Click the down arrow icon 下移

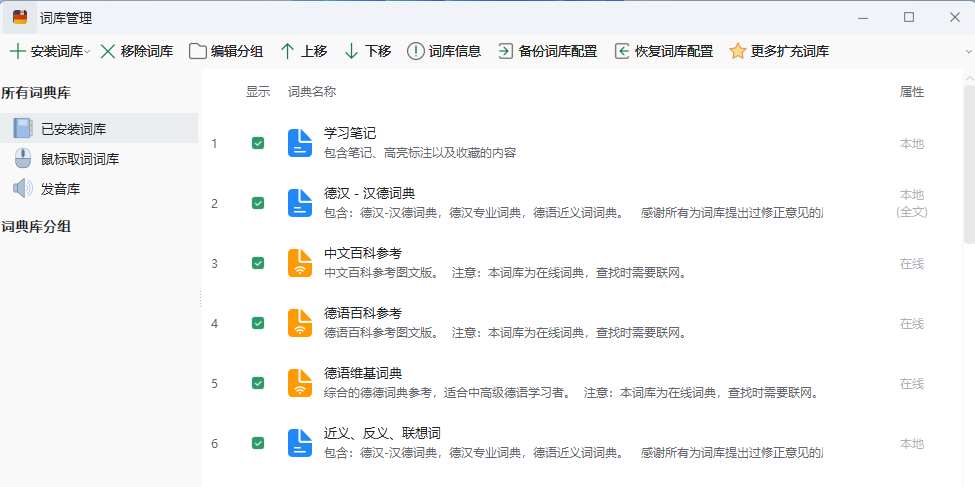point(351,51)
